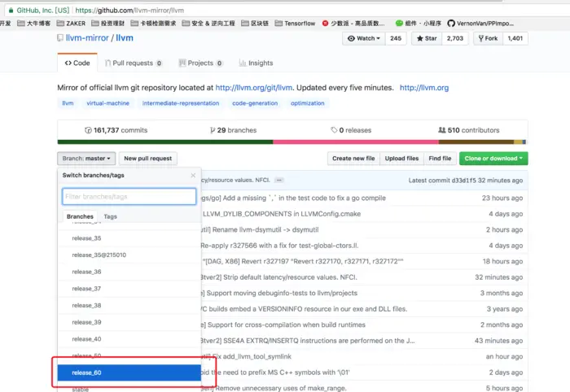Open the Branch: master dropdown
Screen dimensions: 570x392
pos(86,159)
